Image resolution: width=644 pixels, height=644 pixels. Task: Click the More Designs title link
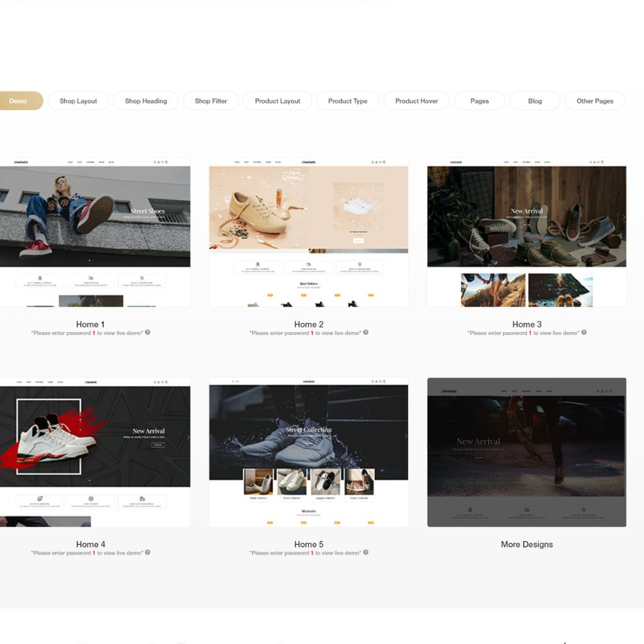tap(526, 544)
